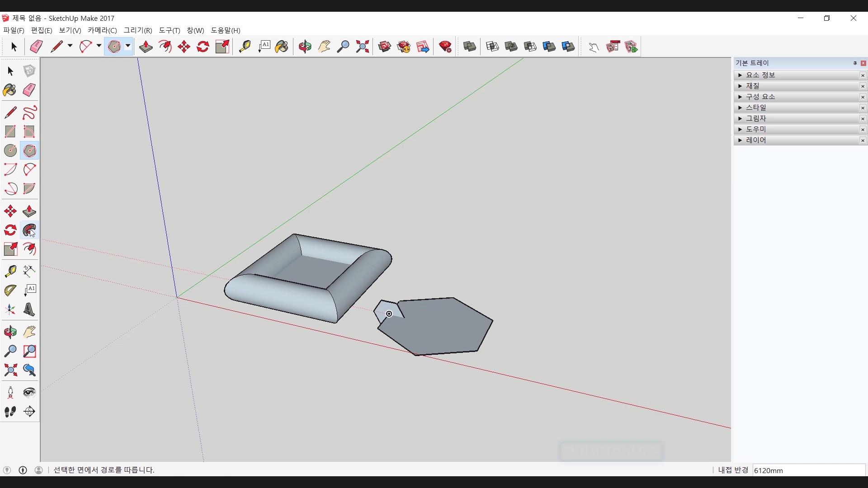Image resolution: width=868 pixels, height=488 pixels.
Task: Choose the Tape Measure tool in left toolbar
Action: (x=10, y=271)
